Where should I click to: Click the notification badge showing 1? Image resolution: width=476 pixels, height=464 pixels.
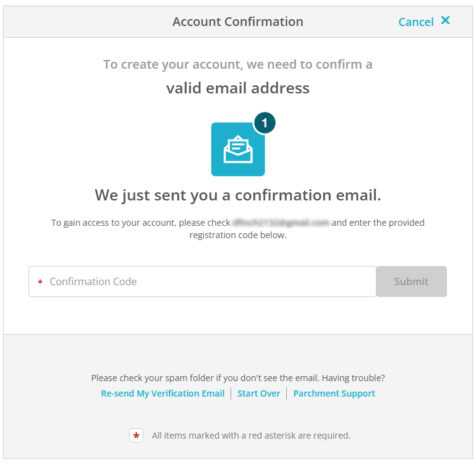[265, 123]
